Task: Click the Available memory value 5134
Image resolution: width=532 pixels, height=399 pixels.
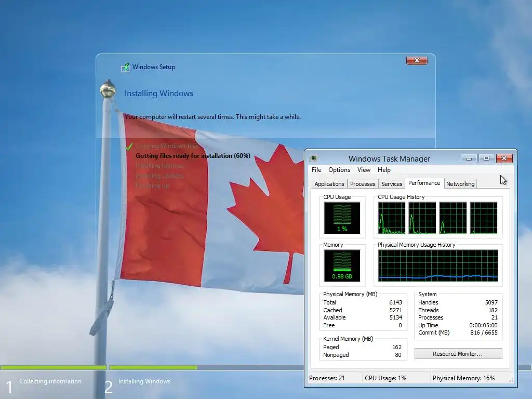Action: [x=395, y=317]
